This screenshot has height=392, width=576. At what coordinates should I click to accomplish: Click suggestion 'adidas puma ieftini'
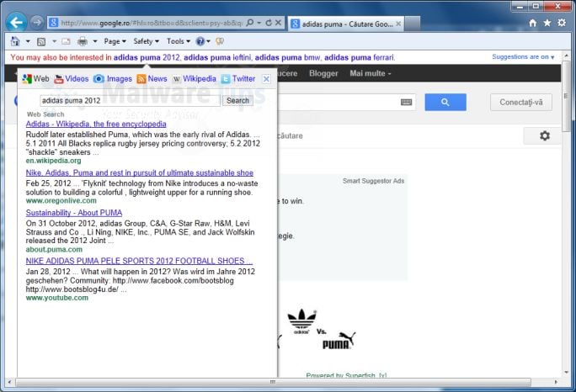coord(217,58)
